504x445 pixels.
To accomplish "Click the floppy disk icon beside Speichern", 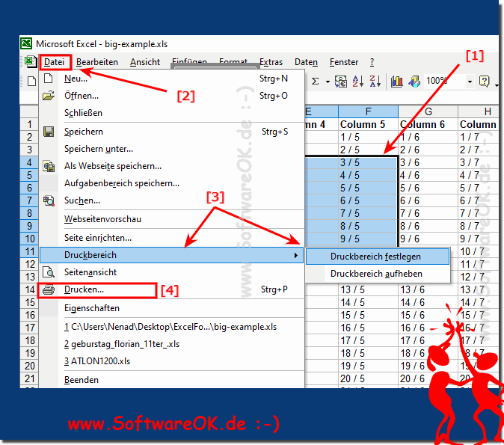I will click(49, 132).
